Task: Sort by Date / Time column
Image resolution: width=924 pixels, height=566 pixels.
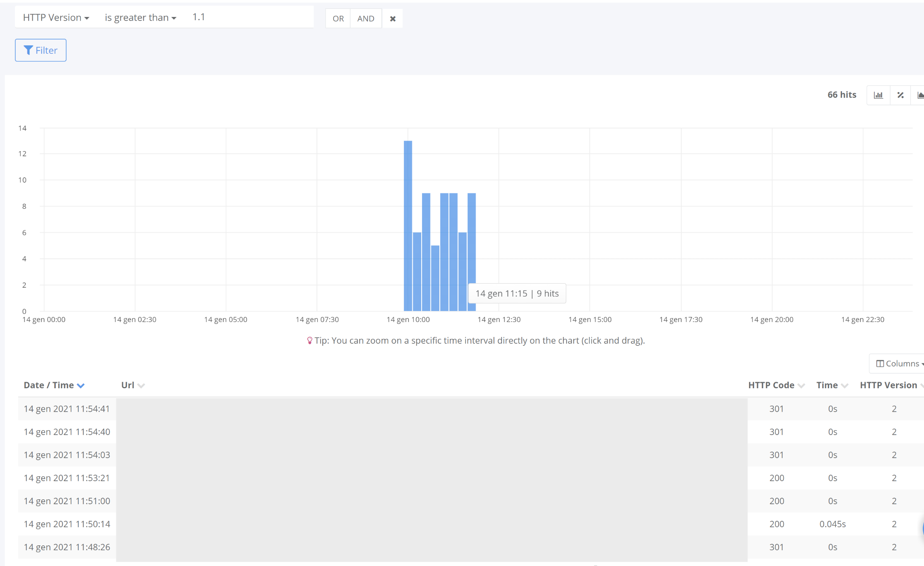Action: coord(54,385)
